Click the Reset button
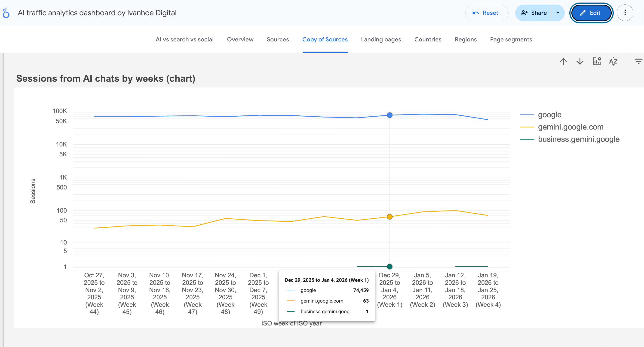The width and height of the screenshot is (644, 347). (487, 13)
